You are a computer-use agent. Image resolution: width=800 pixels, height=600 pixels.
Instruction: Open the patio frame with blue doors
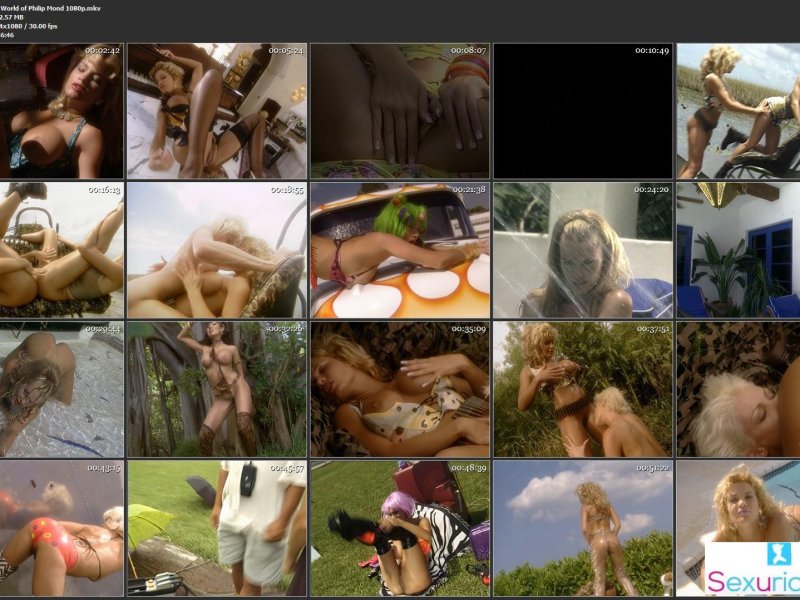pyautogui.click(x=739, y=250)
